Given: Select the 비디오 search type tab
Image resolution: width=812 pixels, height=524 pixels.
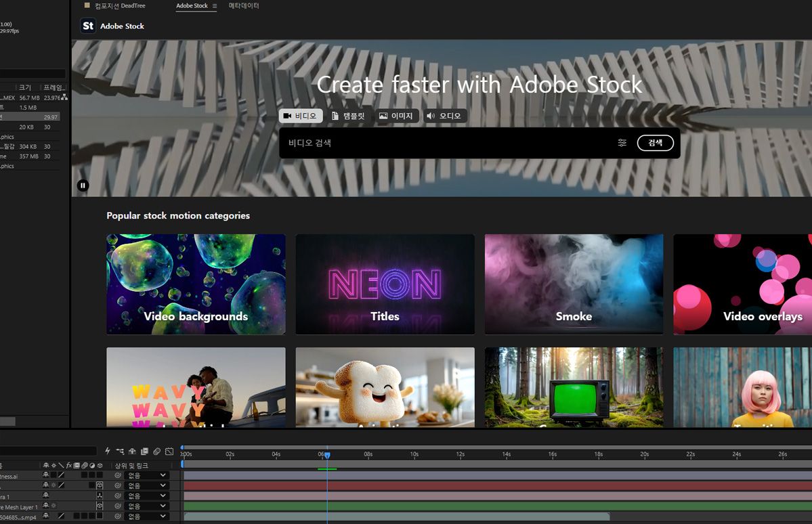Looking at the screenshot, I should pyautogui.click(x=301, y=116).
